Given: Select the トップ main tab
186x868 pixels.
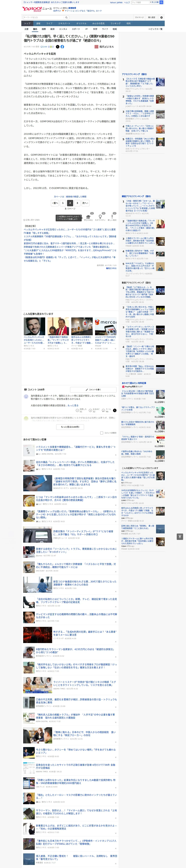Looking at the screenshot, I should [x=27, y=24].
